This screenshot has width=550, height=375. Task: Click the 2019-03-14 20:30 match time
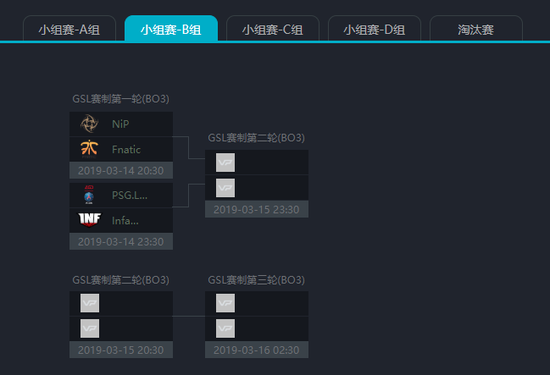(121, 170)
